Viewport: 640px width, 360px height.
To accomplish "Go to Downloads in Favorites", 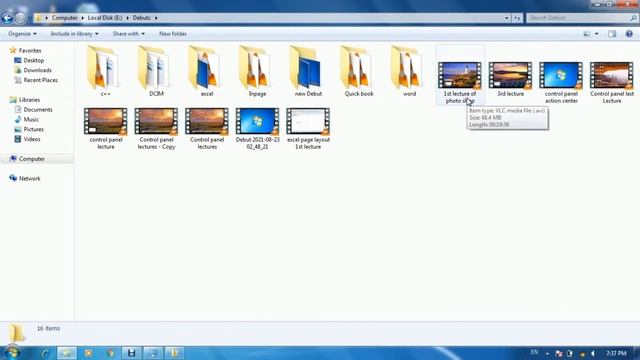I will pos(37,70).
